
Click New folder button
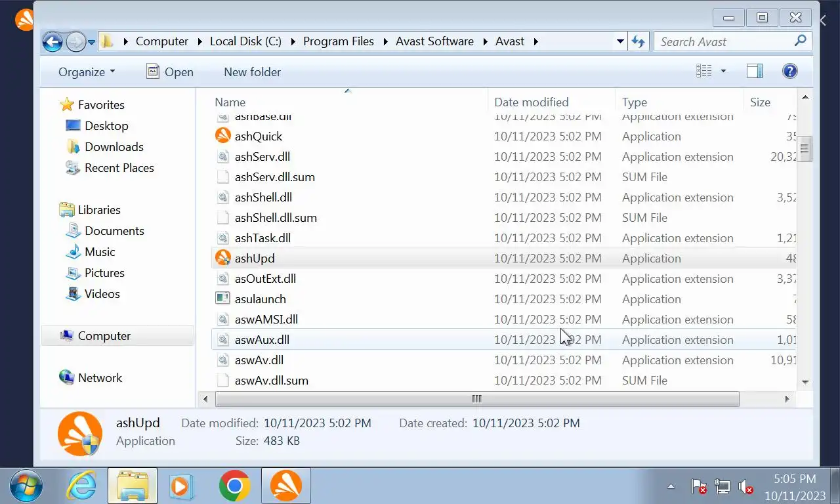click(252, 72)
